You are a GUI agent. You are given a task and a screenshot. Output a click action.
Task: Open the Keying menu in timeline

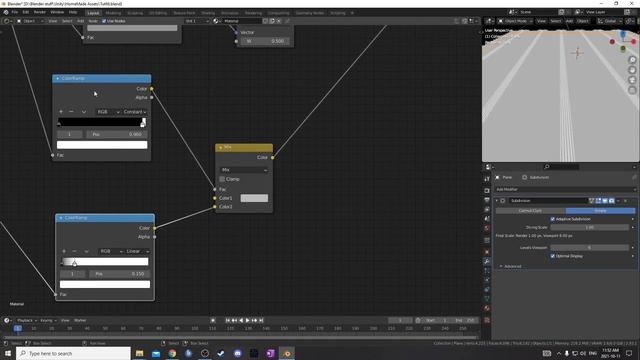48,320
